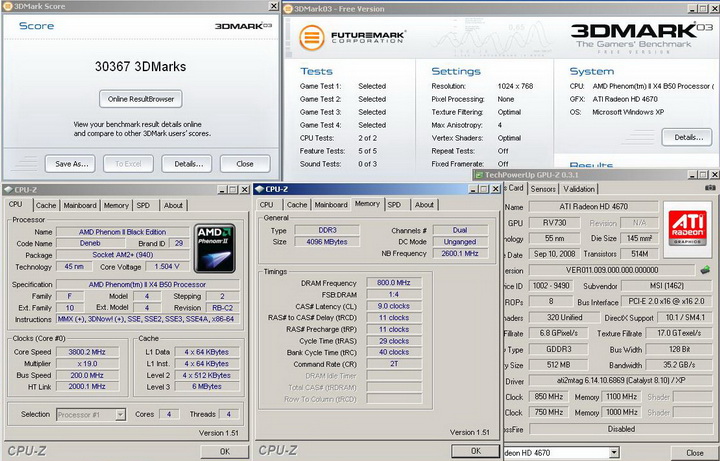This screenshot has height=461, width=720.
Task: Click the HT Link 2000.1 MHz value
Action: (x=87, y=387)
